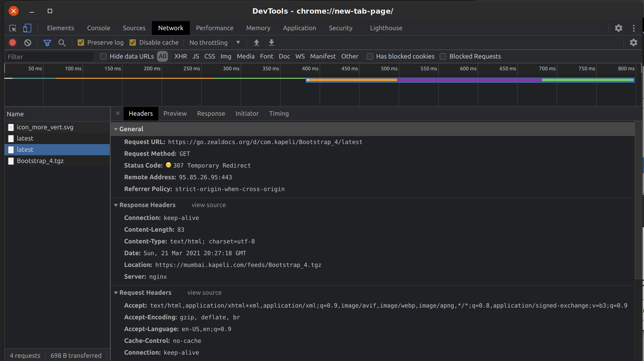644x361 pixels.
Task: Enable the Has blocked cookies checkbox
Action: (x=370, y=56)
